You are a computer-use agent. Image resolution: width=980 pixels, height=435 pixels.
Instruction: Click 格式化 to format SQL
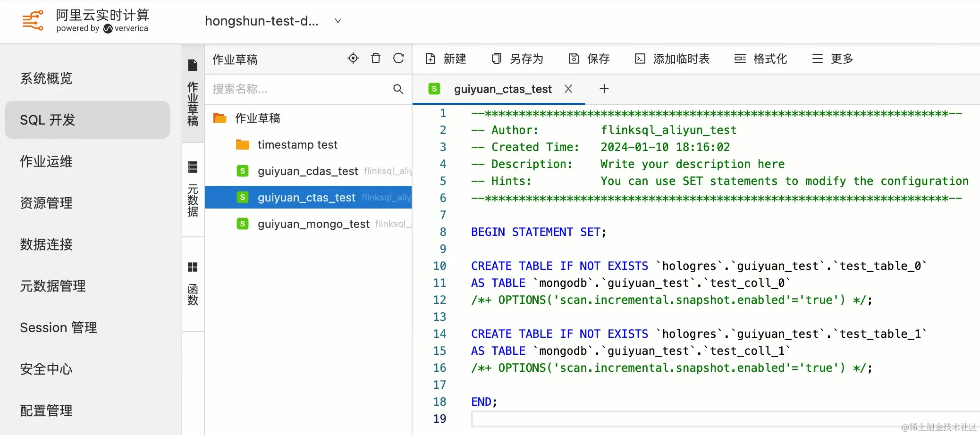761,59
